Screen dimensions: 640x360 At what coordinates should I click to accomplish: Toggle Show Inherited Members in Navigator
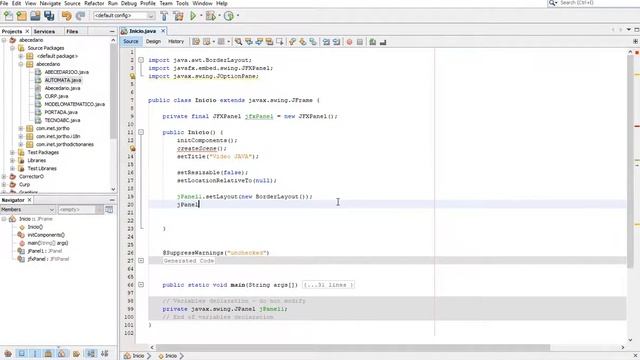tap(8, 353)
